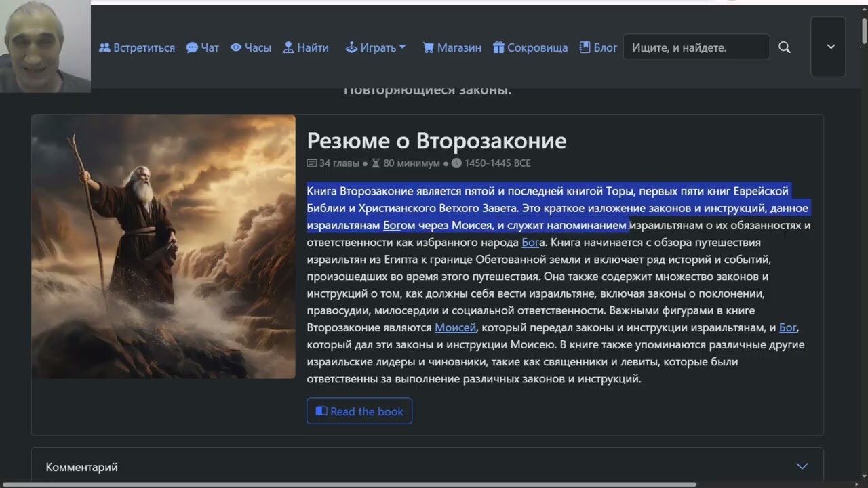Open the Найти nav item
Screen dimensions: 868x488
306,47
